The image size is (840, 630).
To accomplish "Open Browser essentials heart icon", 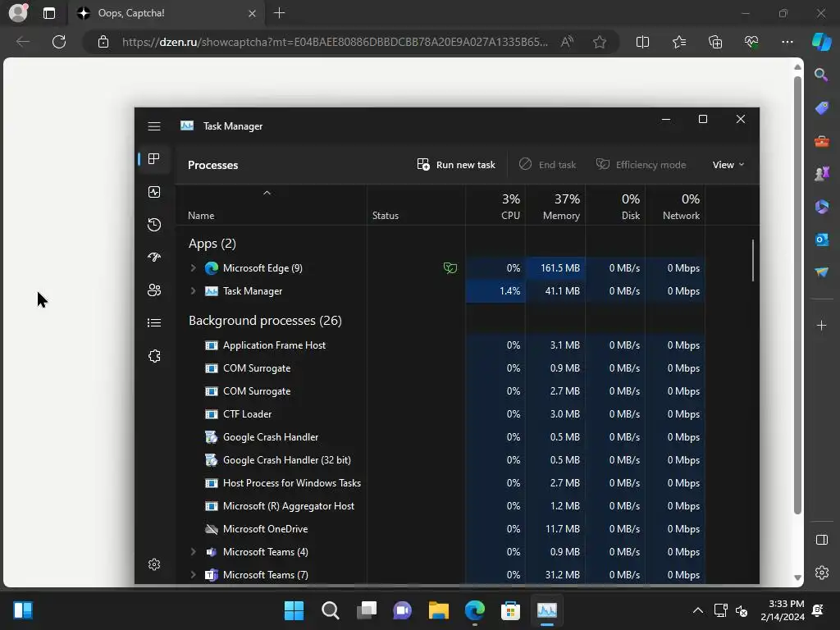I will [751, 42].
